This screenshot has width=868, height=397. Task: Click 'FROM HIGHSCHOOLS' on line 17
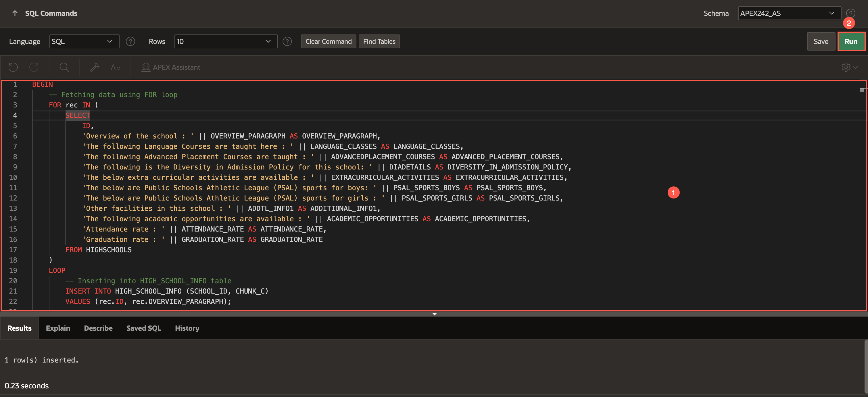click(x=98, y=250)
